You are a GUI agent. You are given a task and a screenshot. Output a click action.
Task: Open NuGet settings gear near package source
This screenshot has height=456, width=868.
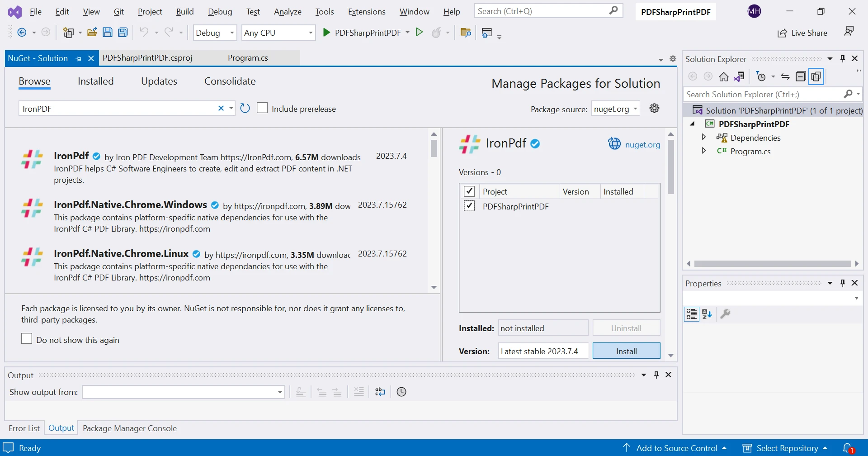(x=654, y=108)
